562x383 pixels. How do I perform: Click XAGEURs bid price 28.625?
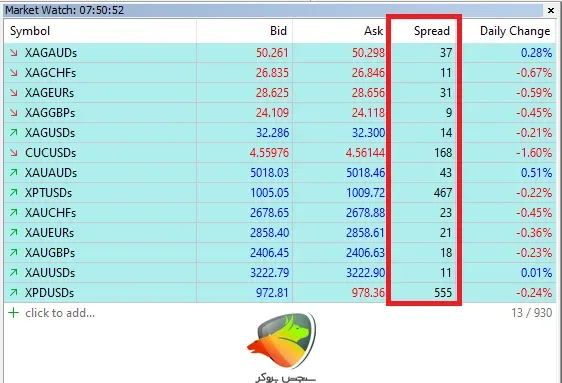272,93
